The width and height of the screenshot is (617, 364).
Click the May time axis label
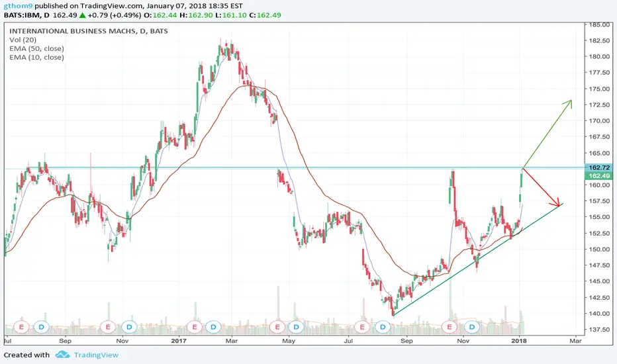(289, 341)
